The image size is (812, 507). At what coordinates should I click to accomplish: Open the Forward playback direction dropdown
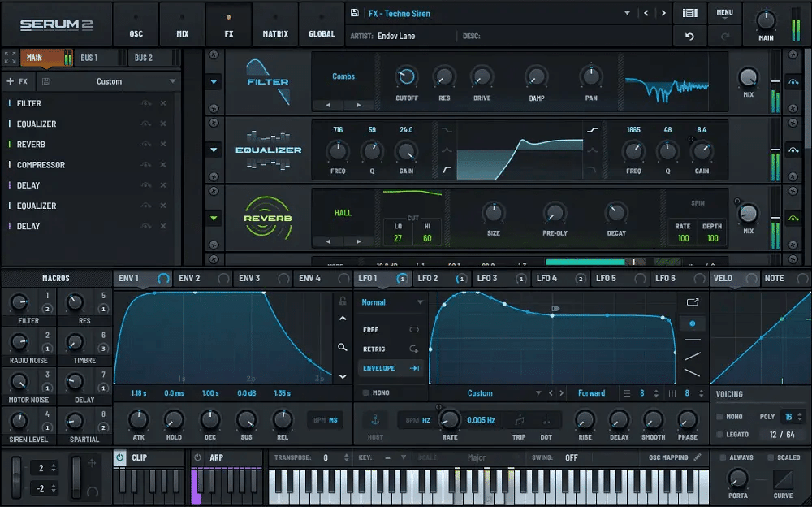(593, 392)
